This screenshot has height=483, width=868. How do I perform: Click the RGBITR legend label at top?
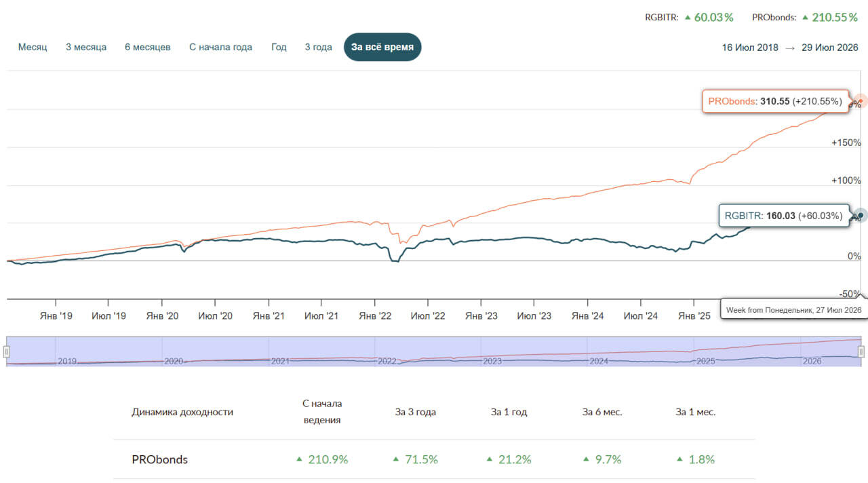662,18
